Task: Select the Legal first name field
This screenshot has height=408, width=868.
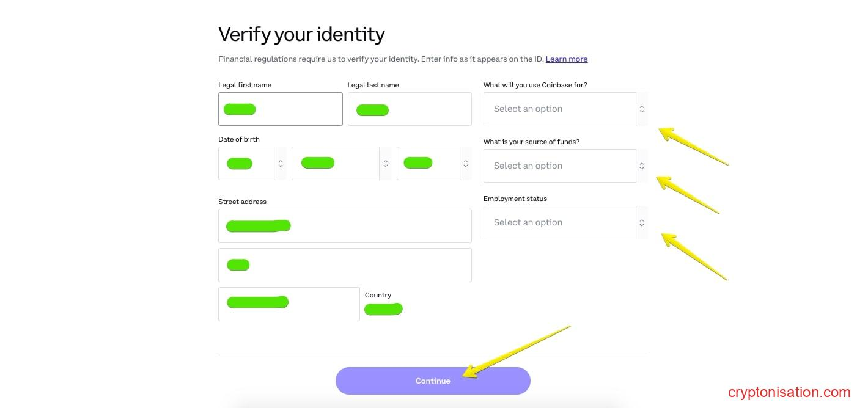Action: [280, 109]
